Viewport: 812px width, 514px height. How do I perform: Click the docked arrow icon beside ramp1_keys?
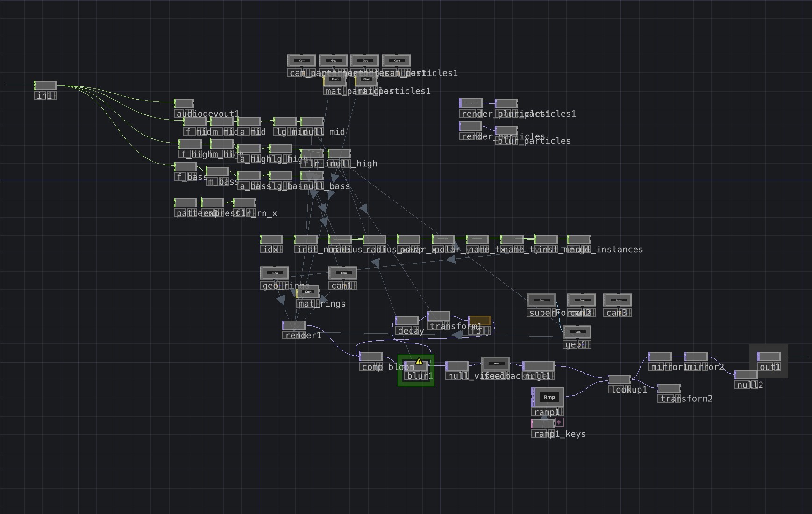559,422
